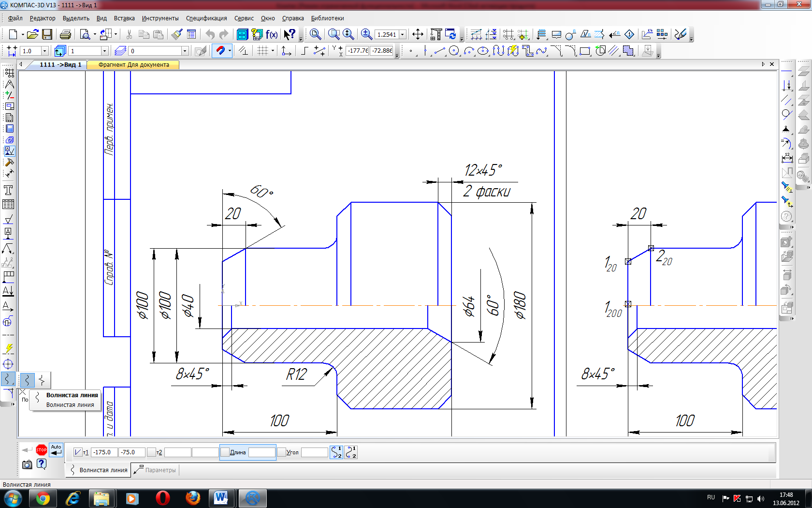Click the camera snapshot icon

pos(27,464)
